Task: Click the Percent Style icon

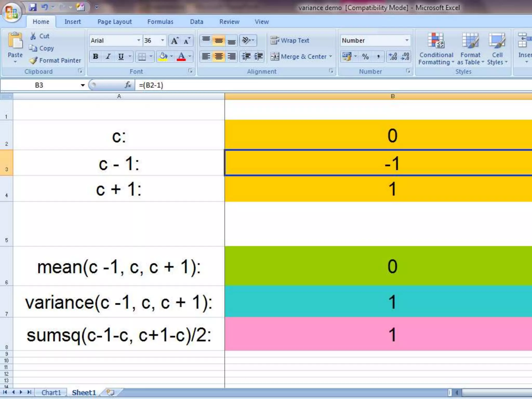Action: point(365,56)
